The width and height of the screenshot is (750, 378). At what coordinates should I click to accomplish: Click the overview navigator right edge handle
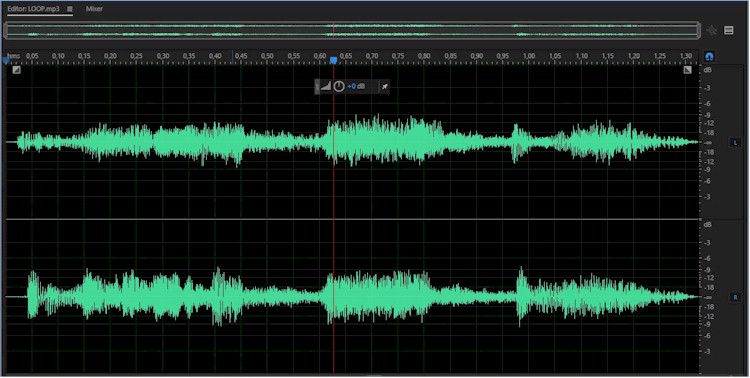point(698,31)
